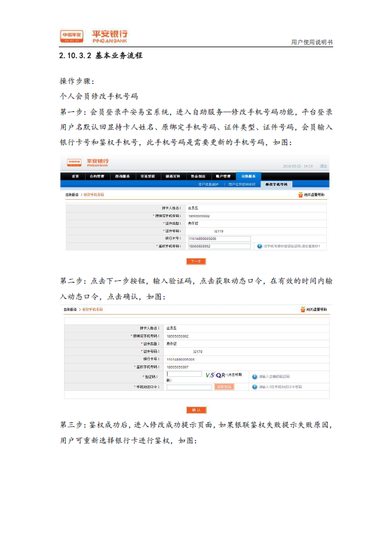Click 修改手机号码 breadcrumb in the verification-code form
392x554 pixels.
tap(93, 309)
